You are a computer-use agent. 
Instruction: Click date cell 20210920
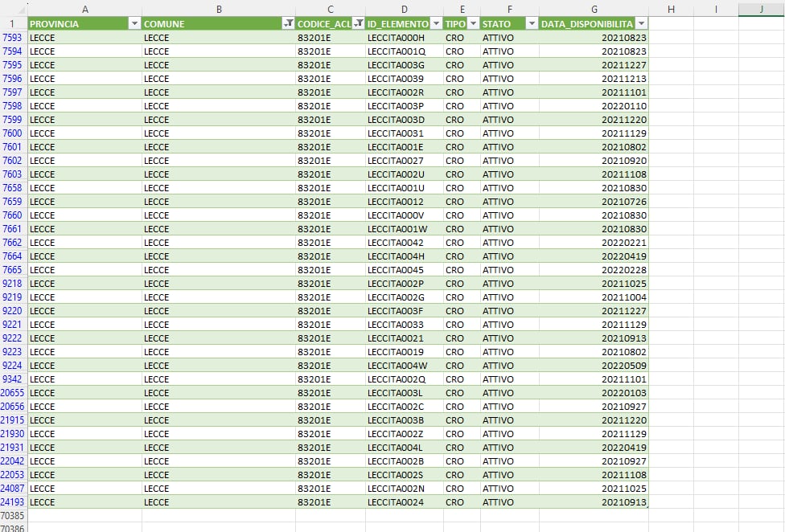[x=594, y=161]
